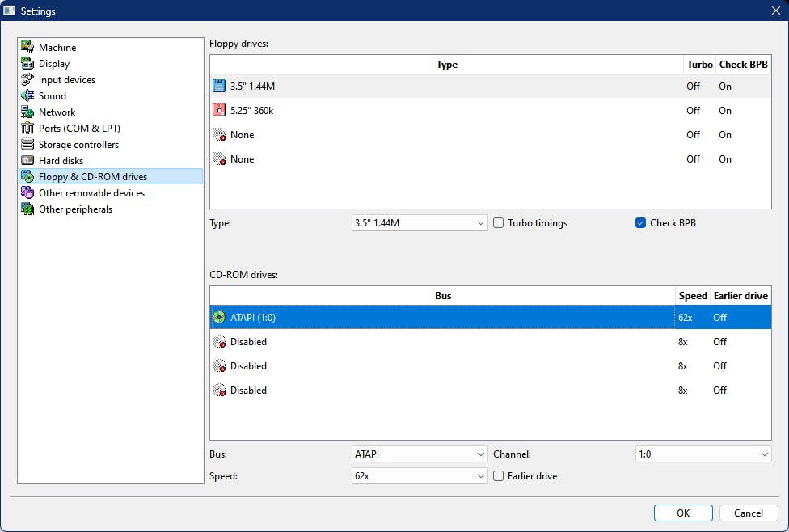This screenshot has height=532, width=789.
Task: Enable the Turbo timings checkbox
Action: coord(499,223)
